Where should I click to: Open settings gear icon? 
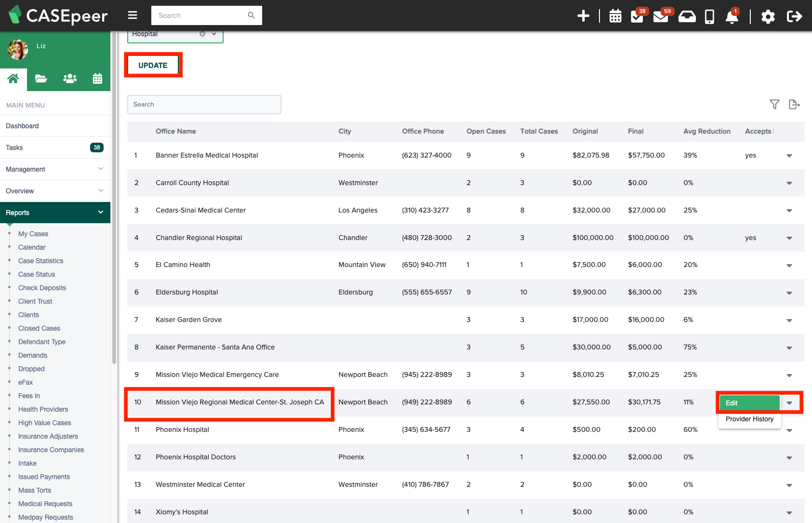coord(768,16)
